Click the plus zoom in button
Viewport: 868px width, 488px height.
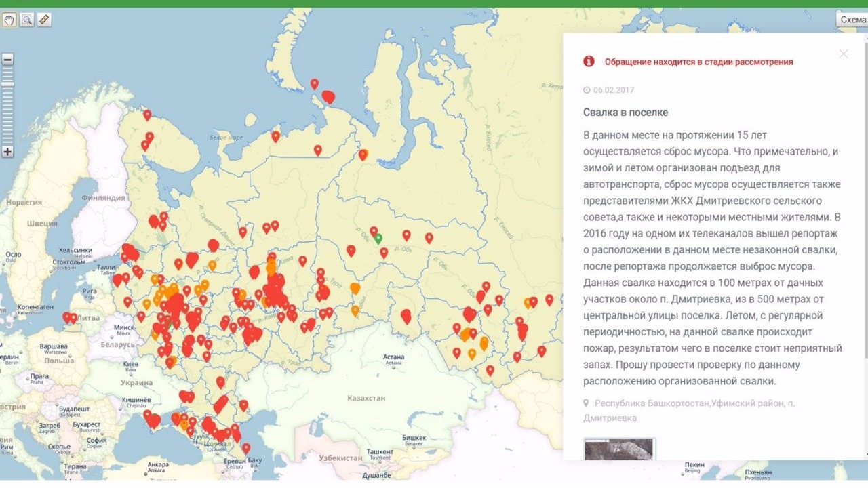(7, 152)
